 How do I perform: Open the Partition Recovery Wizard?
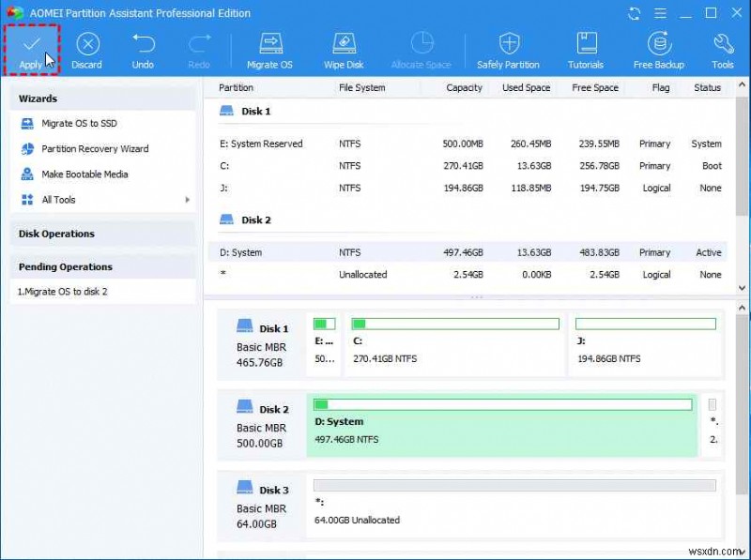pos(87,148)
